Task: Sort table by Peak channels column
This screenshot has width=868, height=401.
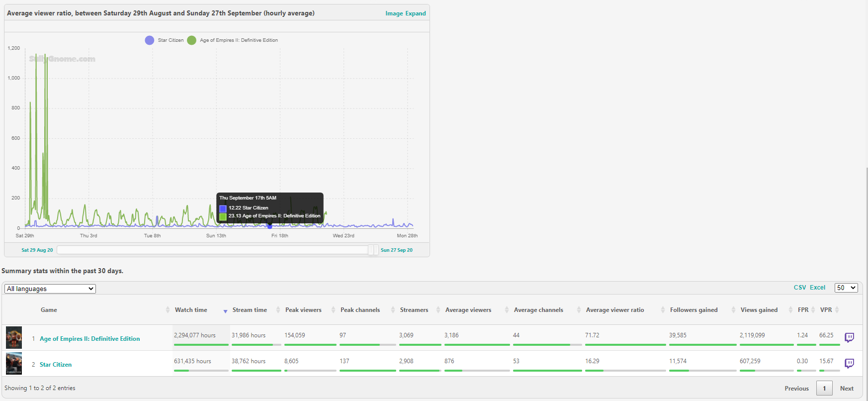Action: click(360, 310)
